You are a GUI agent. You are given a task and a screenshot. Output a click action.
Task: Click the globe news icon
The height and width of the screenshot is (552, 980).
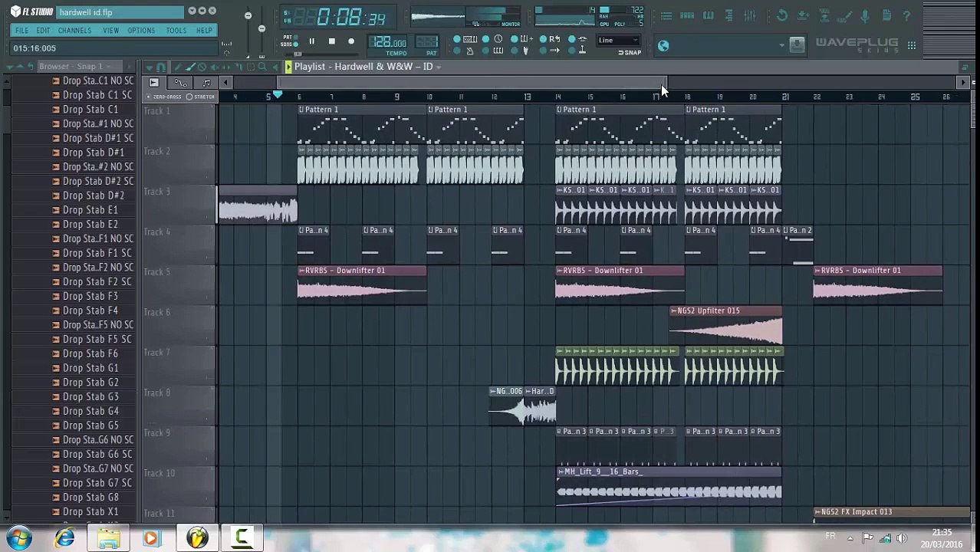[663, 46]
